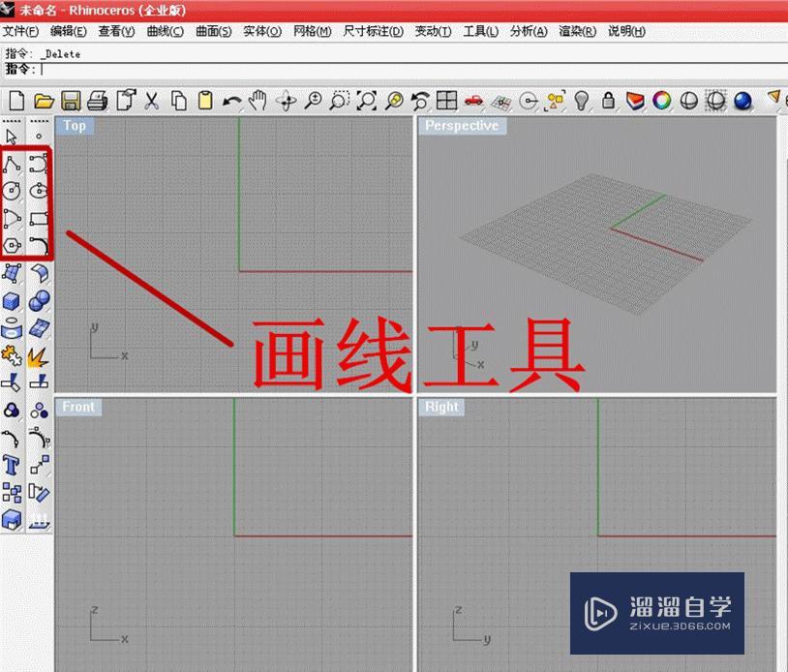
Task: Open the 编辑(E) menu
Action: click(x=69, y=31)
